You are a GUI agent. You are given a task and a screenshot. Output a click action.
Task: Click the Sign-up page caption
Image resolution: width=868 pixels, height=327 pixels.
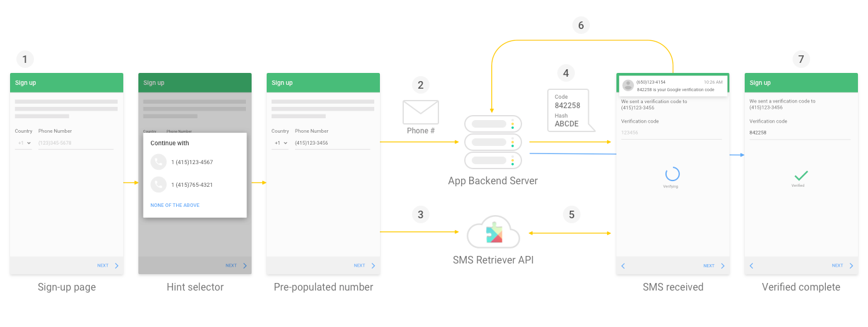(67, 287)
